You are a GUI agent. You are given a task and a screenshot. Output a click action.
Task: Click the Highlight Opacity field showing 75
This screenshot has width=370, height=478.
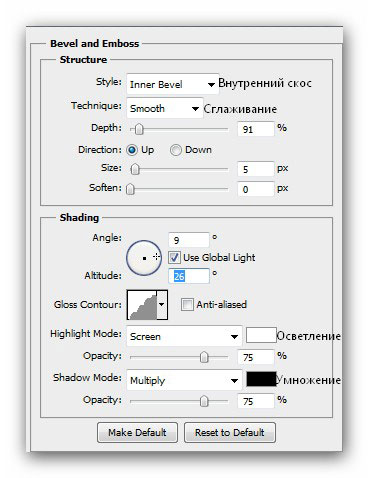click(255, 357)
